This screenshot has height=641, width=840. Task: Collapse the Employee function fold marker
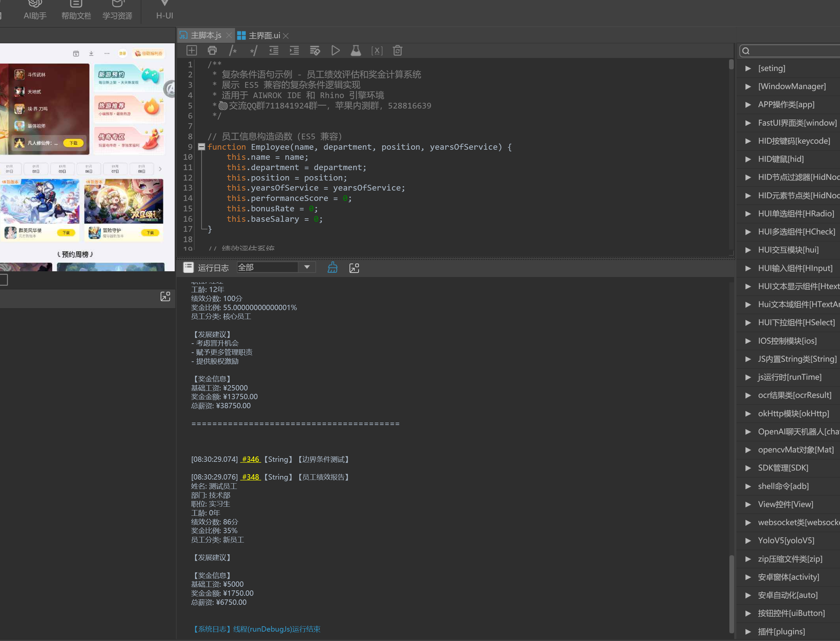click(x=201, y=147)
